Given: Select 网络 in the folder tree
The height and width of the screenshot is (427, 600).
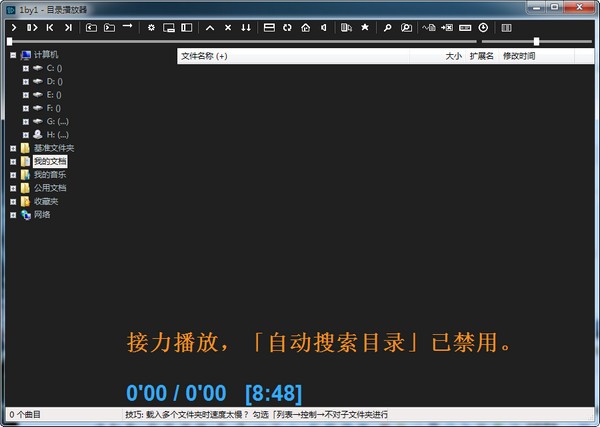Looking at the screenshot, I should click(x=42, y=214).
